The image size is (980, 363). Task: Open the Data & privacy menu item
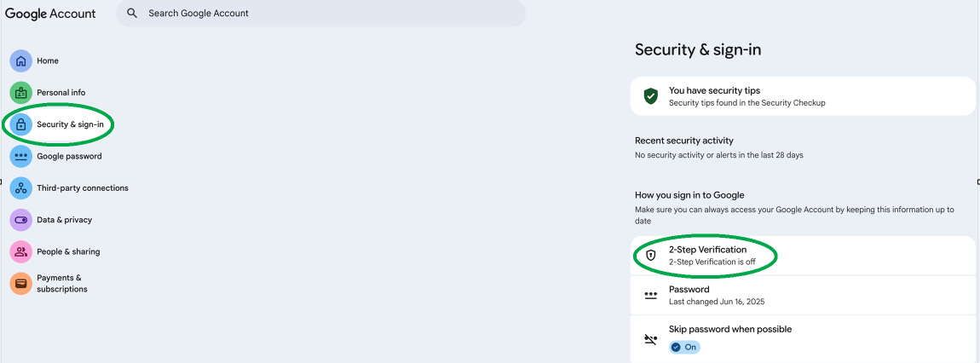click(64, 220)
